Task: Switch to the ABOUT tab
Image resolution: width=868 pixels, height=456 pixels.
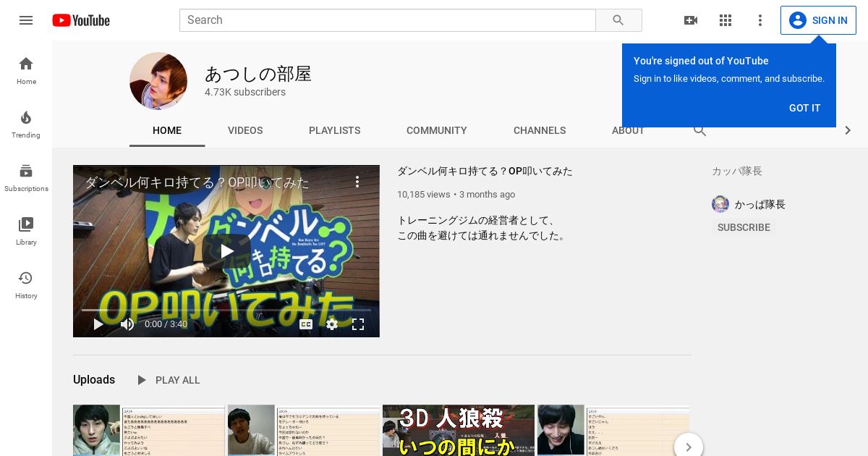Action: pyautogui.click(x=628, y=130)
